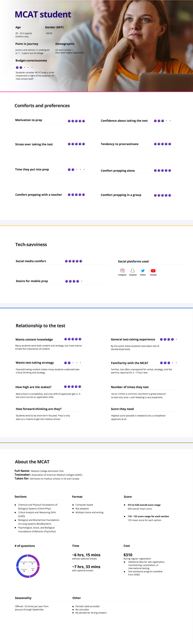The width and height of the screenshot is (193, 644).
Task: Click the Instagram icon
Action: click(122, 271)
